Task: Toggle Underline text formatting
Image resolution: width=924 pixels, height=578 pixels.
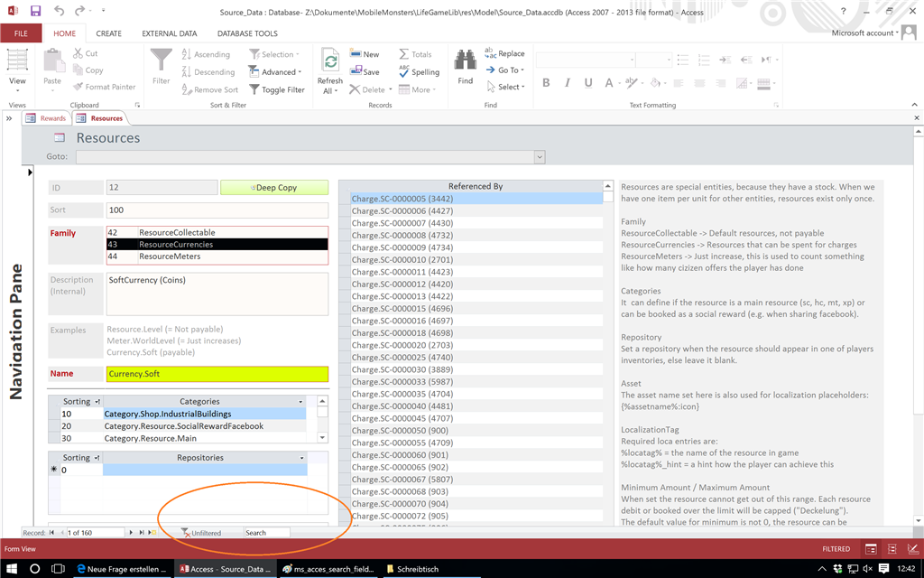Action: (x=588, y=83)
